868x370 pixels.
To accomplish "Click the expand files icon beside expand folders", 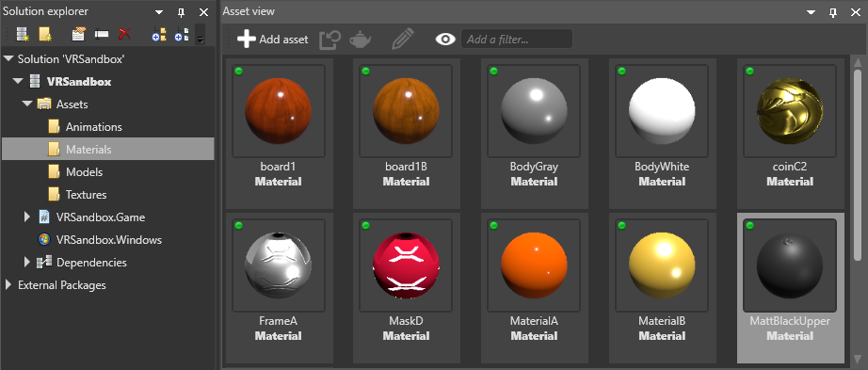I will tap(181, 34).
